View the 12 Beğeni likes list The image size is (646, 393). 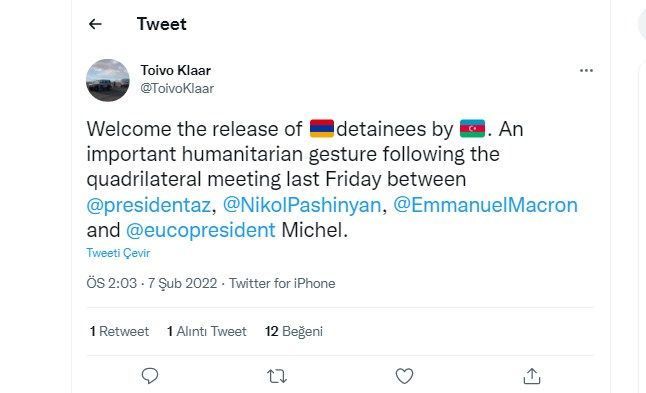(294, 331)
